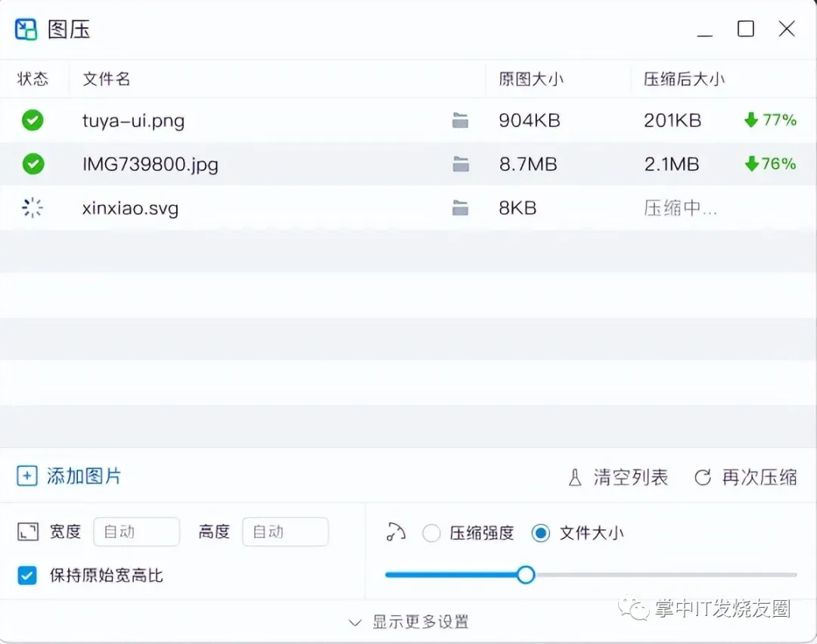Click green down arrow 77% indicator

coord(770,120)
